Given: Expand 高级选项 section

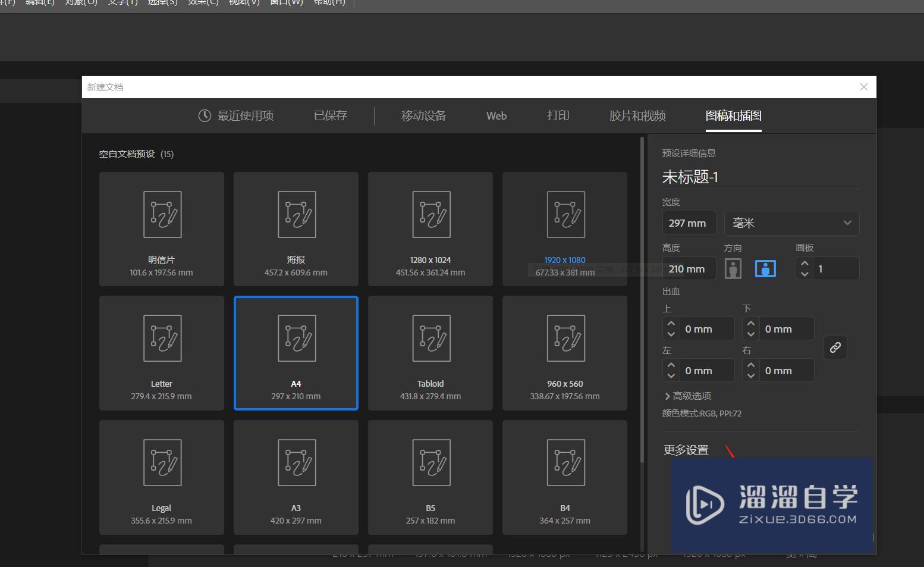Looking at the screenshot, I should click(687, 396).
